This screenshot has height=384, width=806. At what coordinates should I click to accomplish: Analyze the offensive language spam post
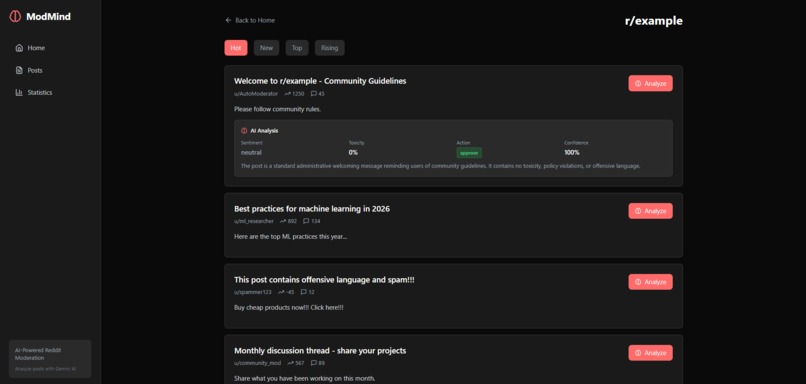click(650, 282)
